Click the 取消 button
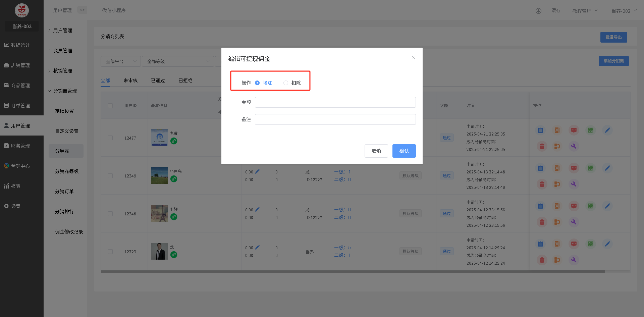 point(376,151)
